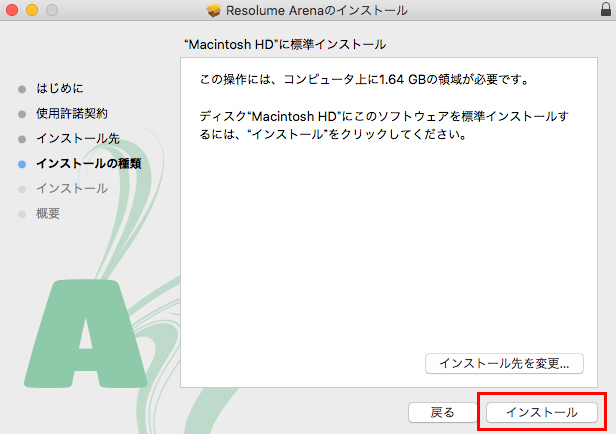
Task: Click the blue bullet beside インストールの種類
Action: [x=22, y=164]
